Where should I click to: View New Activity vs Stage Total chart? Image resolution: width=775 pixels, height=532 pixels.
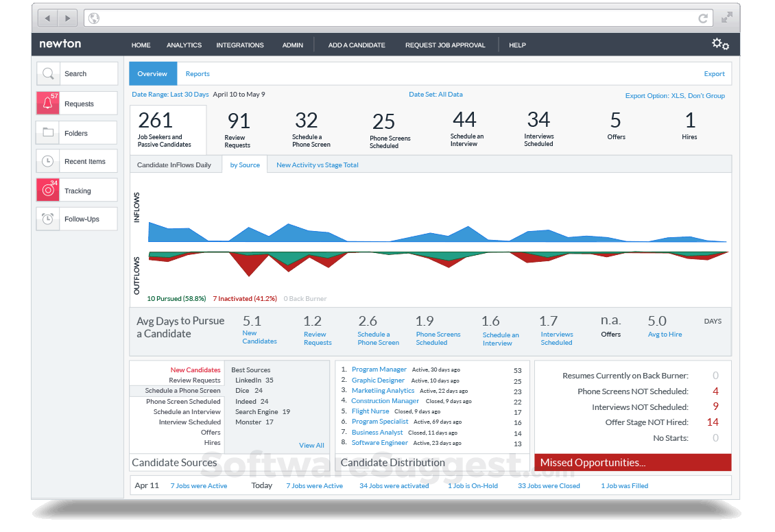tap(317, 165)
